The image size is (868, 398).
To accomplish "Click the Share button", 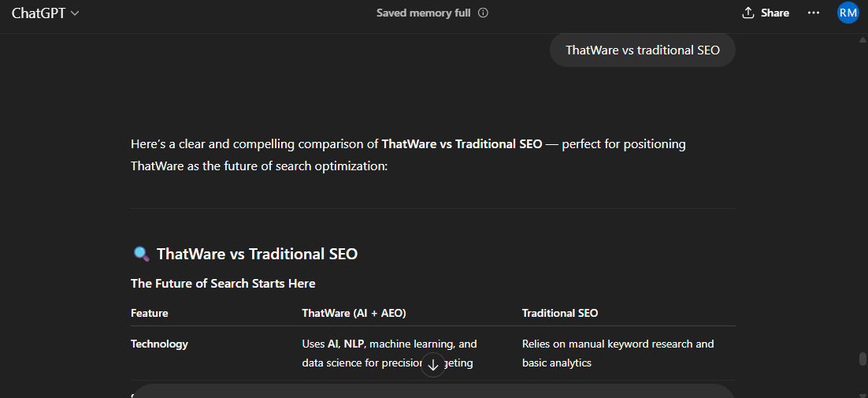I will pyautogui.click(x=766, y=13).
